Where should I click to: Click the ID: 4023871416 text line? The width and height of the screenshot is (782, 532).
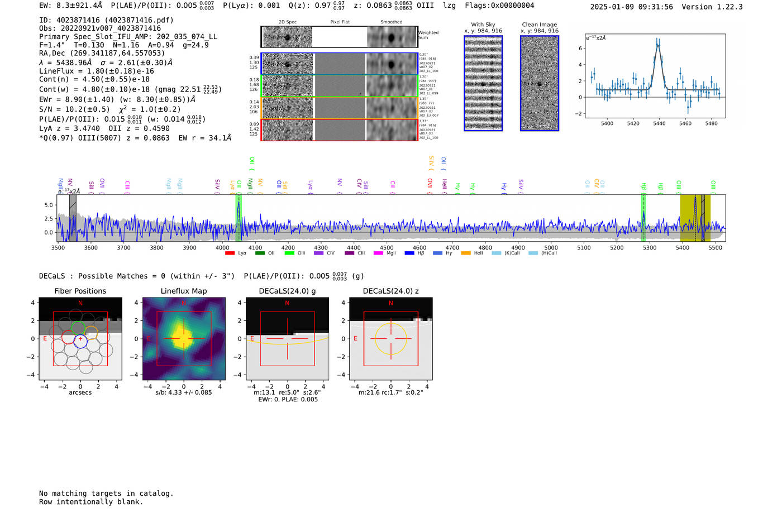tap(106, 20)
